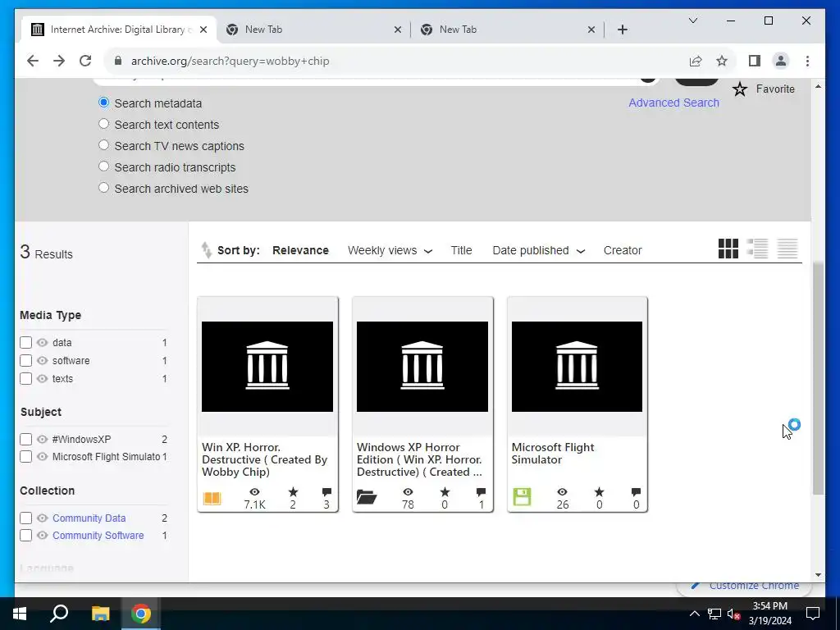Click the site lock icon in address bar

point(118,61)
